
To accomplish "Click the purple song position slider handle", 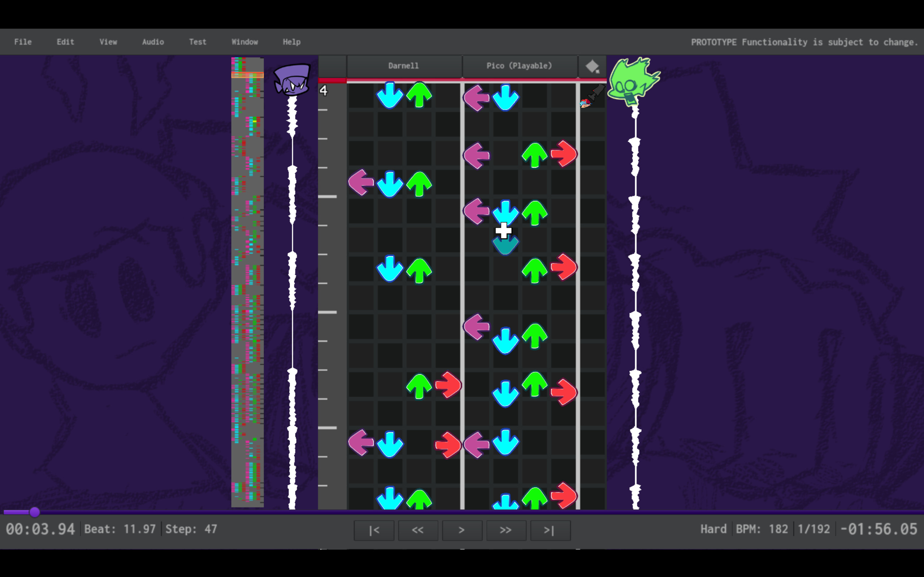I will (35, 512).
